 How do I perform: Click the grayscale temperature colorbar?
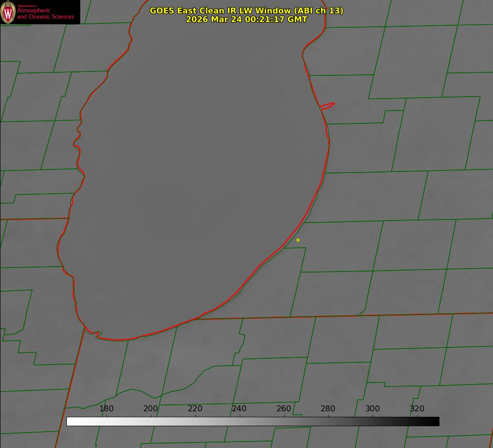pos(253,421)
